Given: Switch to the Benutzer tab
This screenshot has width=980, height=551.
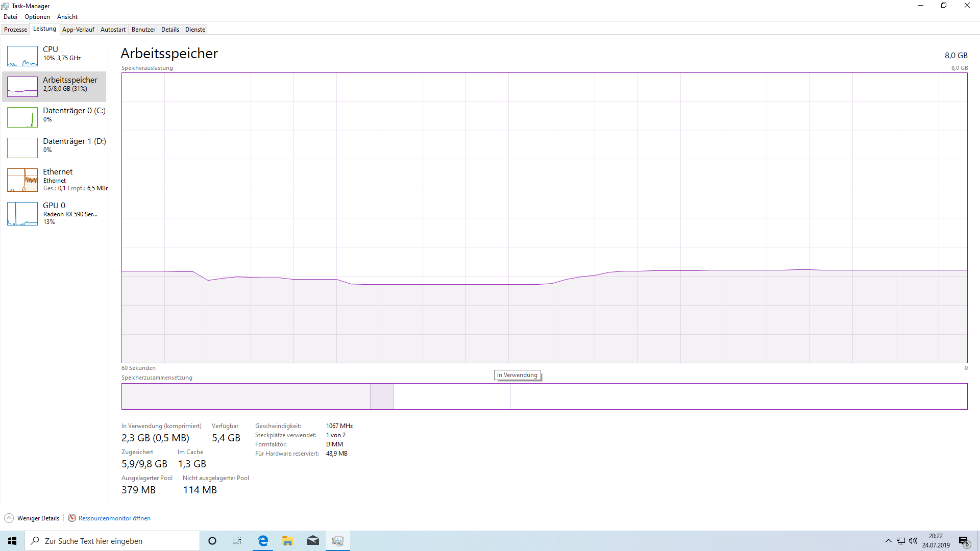Looking at the screenshot, I should point(143,30).
